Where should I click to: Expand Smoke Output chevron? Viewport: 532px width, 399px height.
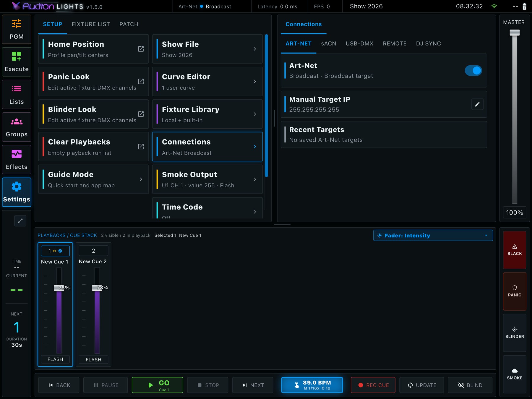pos(255,179)
